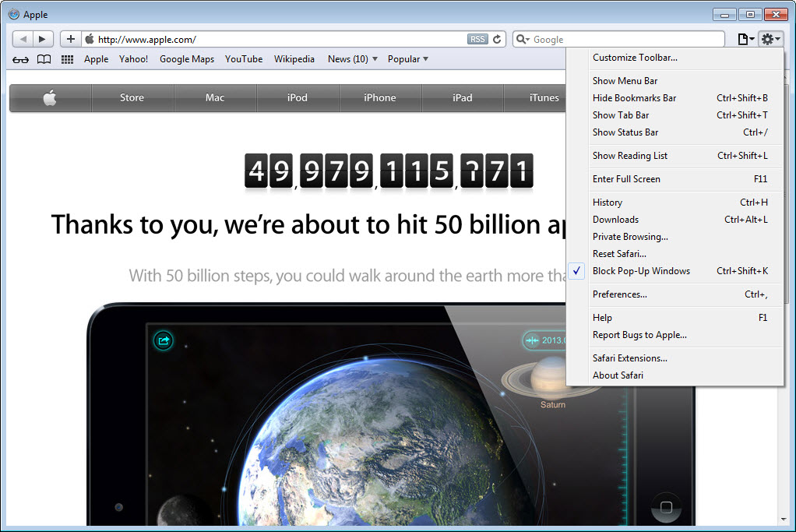Click the 2013 date slider pill on iPad
The width and height of the screenshot is (796, 532).
[x=544, y=340]
